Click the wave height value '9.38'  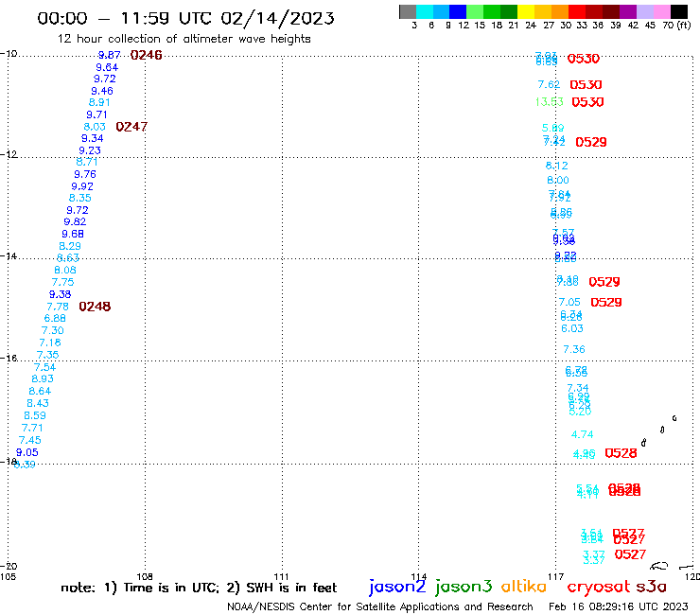(x=60, y=294)
